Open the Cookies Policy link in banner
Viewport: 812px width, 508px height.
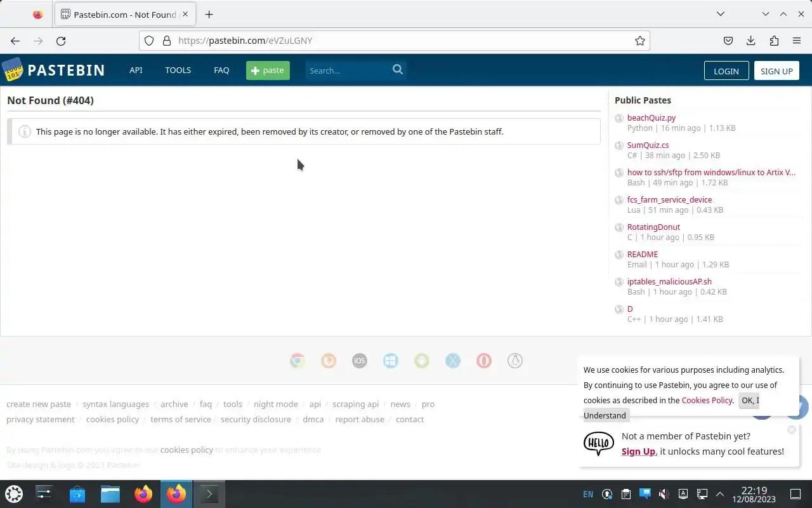[707, 400]
